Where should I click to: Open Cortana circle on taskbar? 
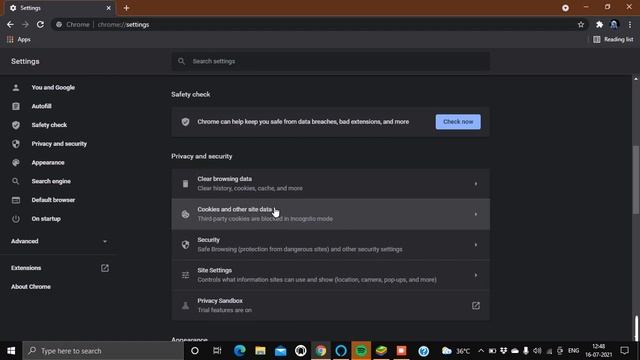coord(195,351)
